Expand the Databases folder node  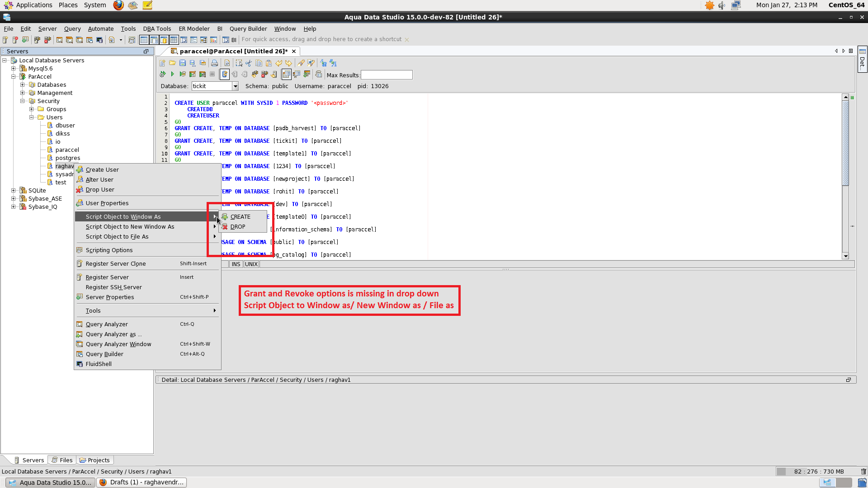click(x=23, y=85)
